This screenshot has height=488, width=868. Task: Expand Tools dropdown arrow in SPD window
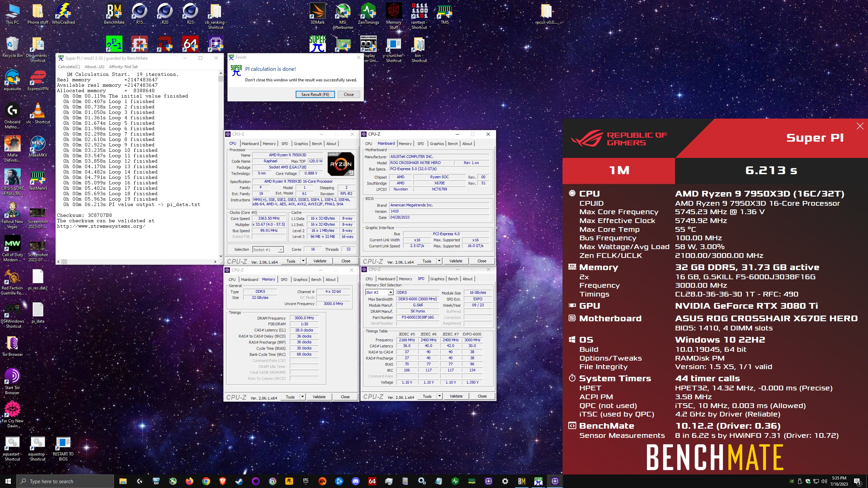click(x=439, y=396)
